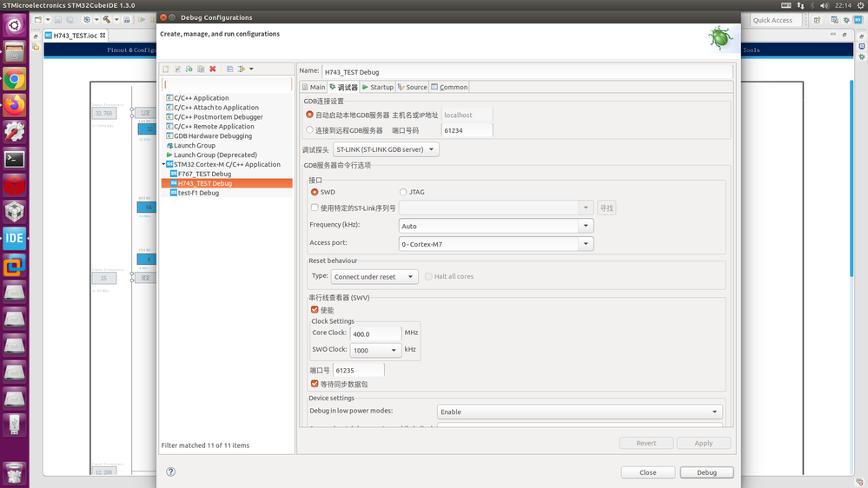
Task: Click the GDB port number field 61234
Action: (467, 130)
